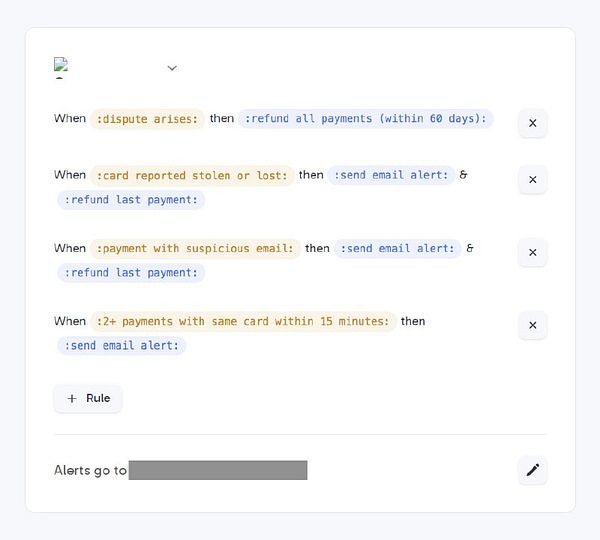Select the 'dispute arises' trigger
The width and height of the screenshot is (600, 540).
click(148, 119)
